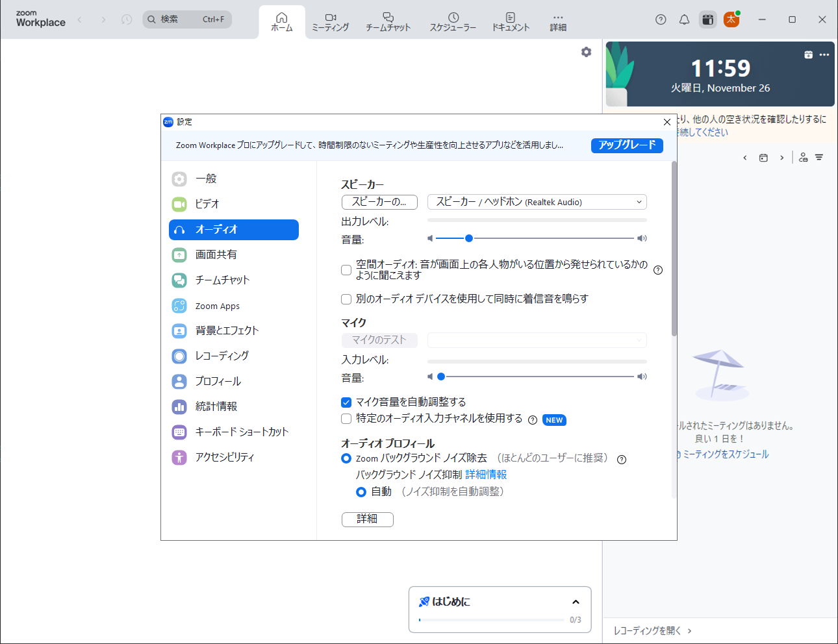Screen dimensions: 838x644
Task: Select 自動 noise suppression radio
Action: click(x=361, y=492)
